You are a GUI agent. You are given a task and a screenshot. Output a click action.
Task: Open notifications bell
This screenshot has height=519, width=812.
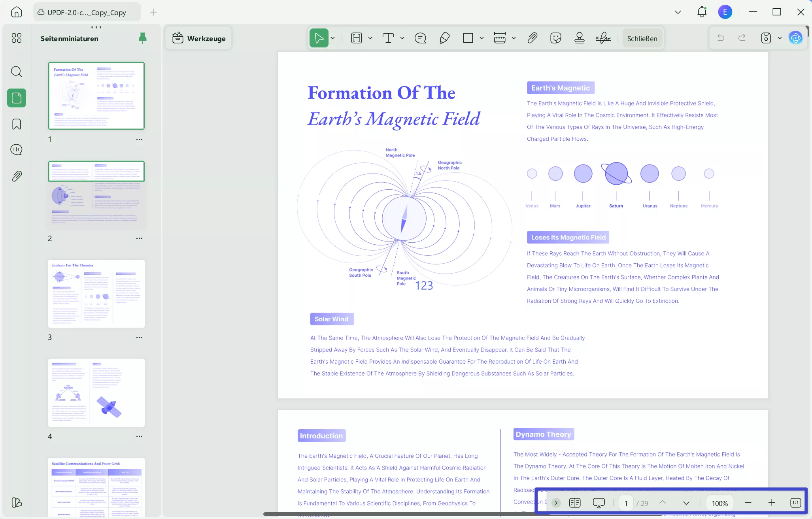pos(702,12)
